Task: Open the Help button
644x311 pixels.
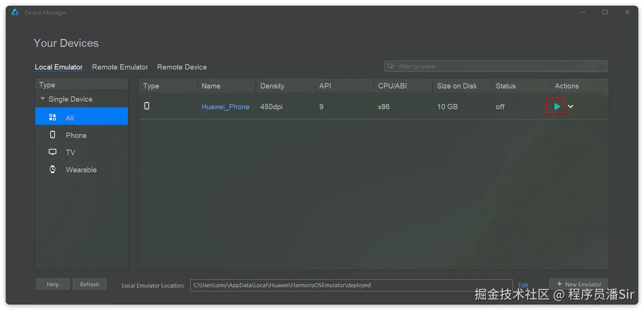Action: [53, 284]
